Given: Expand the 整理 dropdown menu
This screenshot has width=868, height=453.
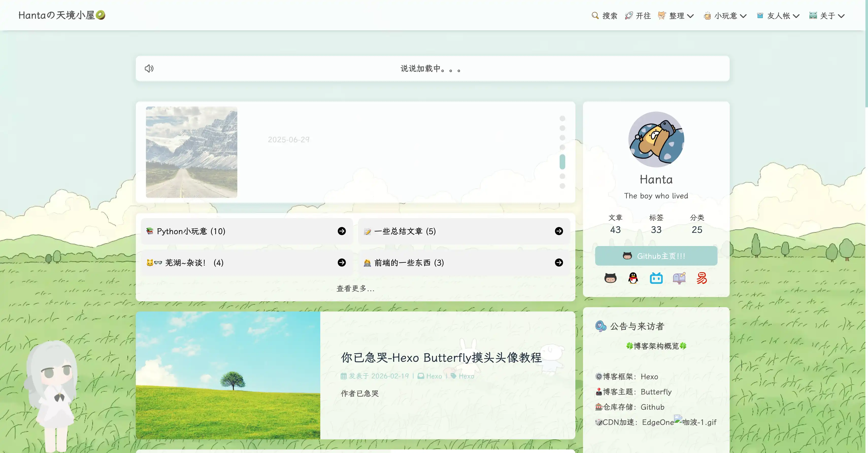Looking at the screenshot, I should pyautogui.click(x=676, y=15).
